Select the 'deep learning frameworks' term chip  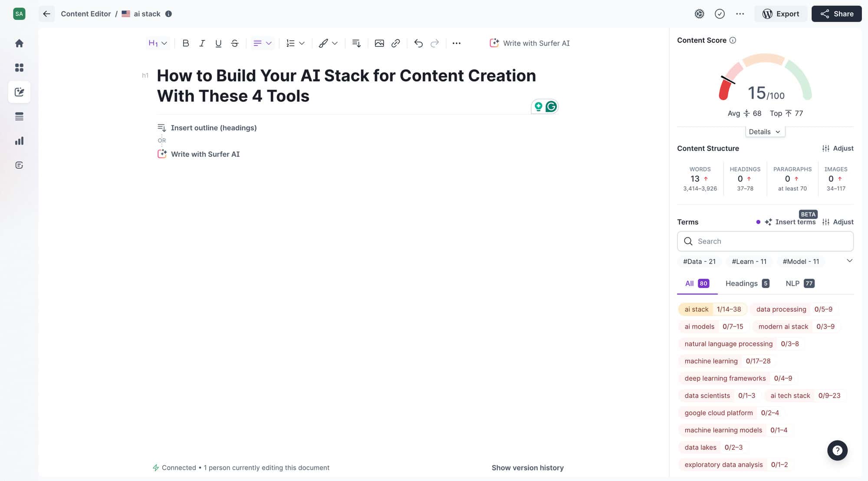[x=738, y=379]
